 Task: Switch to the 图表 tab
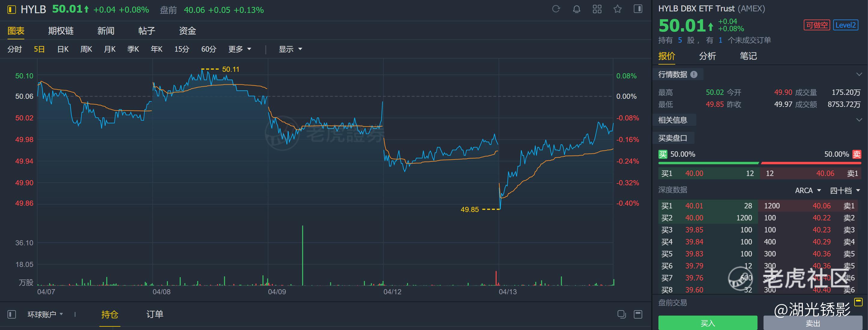(x=16, y=31)
